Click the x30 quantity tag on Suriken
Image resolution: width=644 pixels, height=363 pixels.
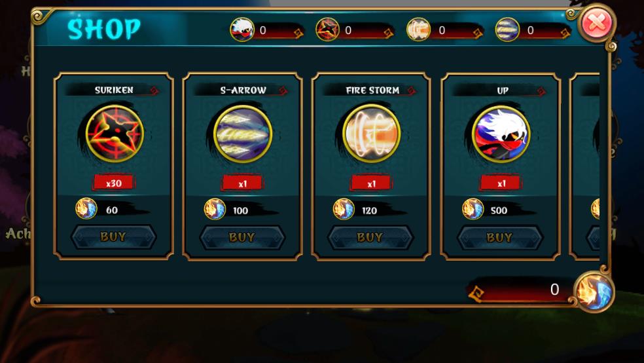[114, 183]
